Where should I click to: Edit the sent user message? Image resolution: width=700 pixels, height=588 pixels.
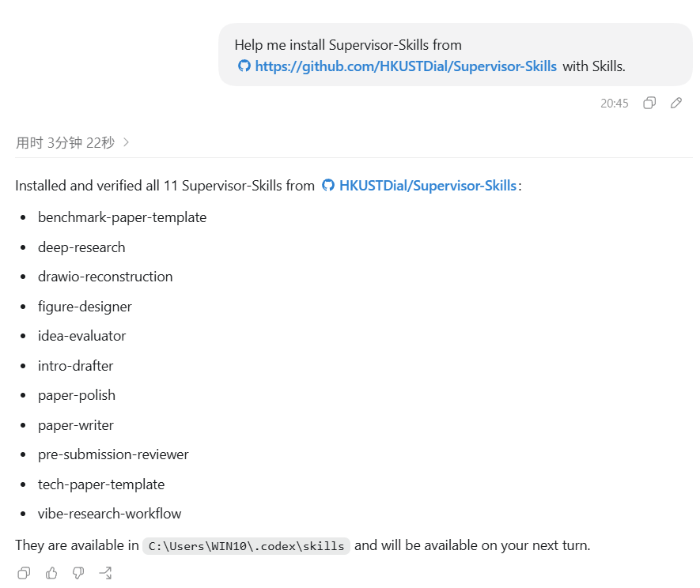coord(676,103)
